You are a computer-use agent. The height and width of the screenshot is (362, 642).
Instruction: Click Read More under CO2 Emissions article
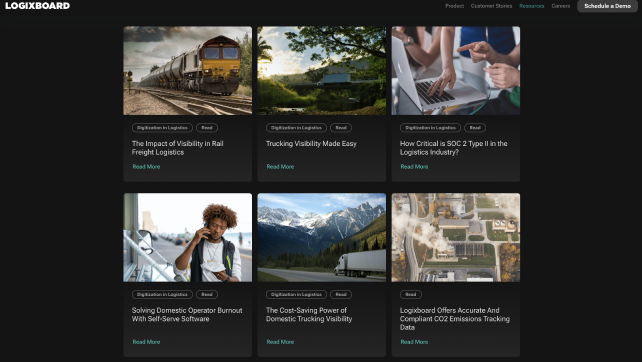[414, 342]
